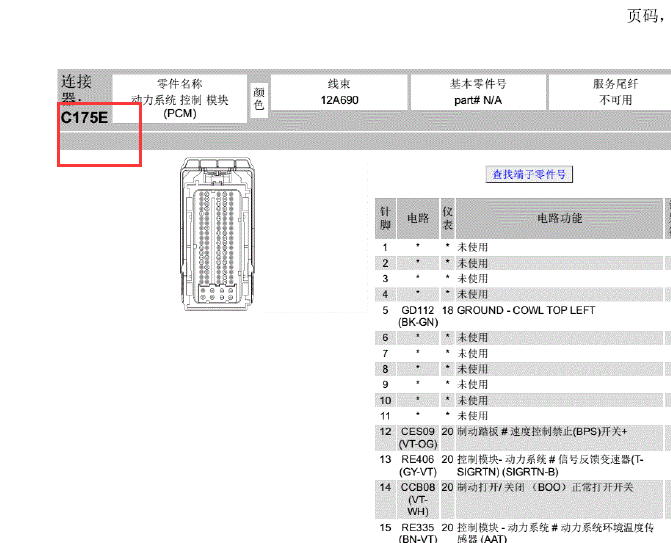Click pin 14 function 制动打开/关闭 (BOO) text
This screenshot has width=671, height=543.
(545, 487)
